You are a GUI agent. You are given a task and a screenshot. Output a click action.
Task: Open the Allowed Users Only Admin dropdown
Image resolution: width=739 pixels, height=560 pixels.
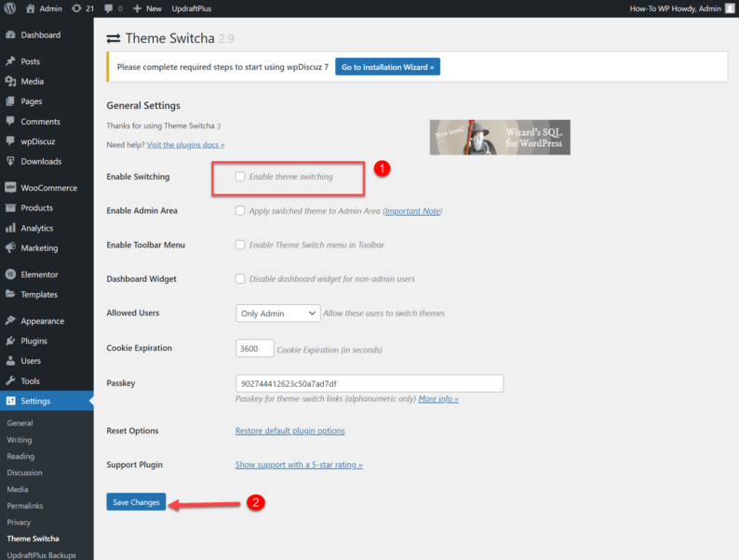click(x=278, y=313)
